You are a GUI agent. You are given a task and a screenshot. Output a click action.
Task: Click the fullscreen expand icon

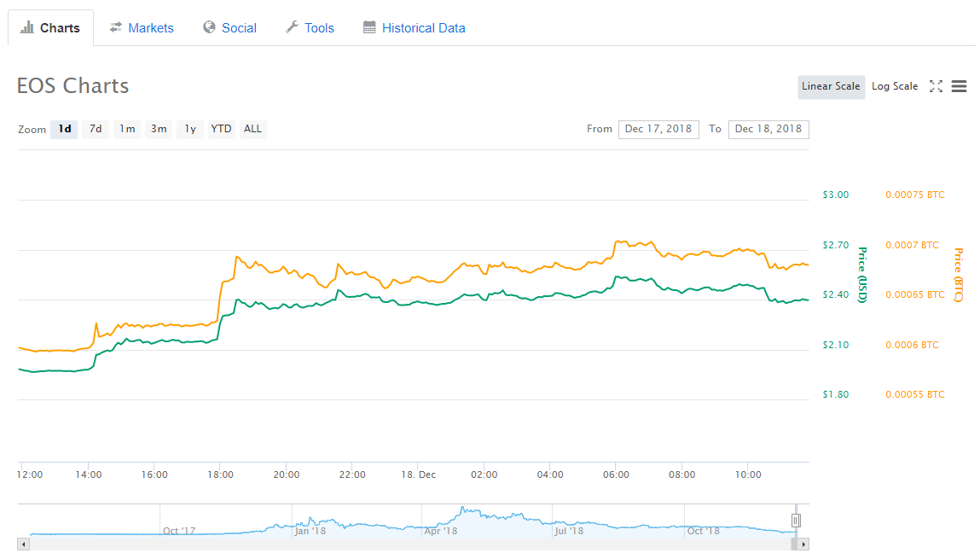(936, 86)
